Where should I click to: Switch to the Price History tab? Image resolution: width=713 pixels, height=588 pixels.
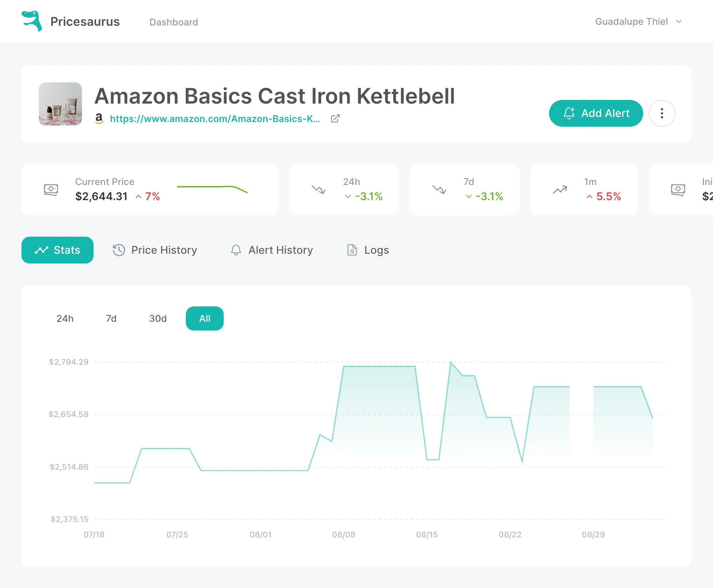[164, 250]
